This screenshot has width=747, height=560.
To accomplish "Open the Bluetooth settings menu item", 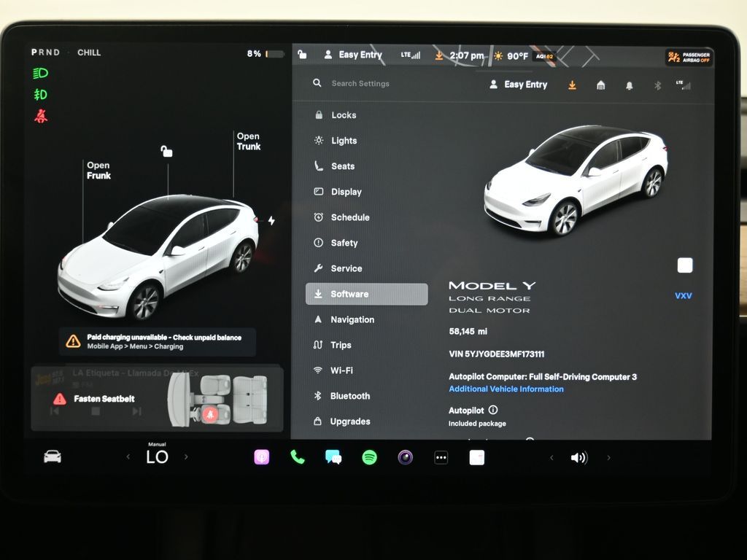I will (349, 396).
